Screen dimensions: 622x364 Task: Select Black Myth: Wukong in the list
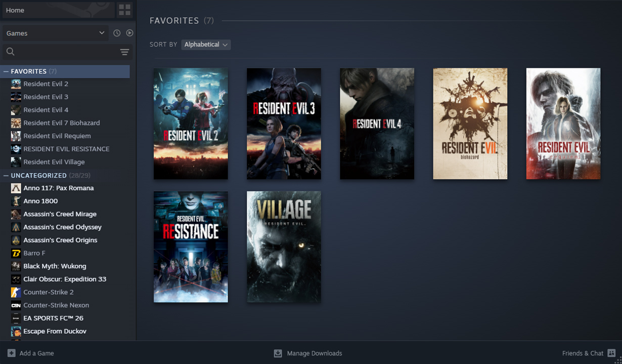click(x=55, y=266)
